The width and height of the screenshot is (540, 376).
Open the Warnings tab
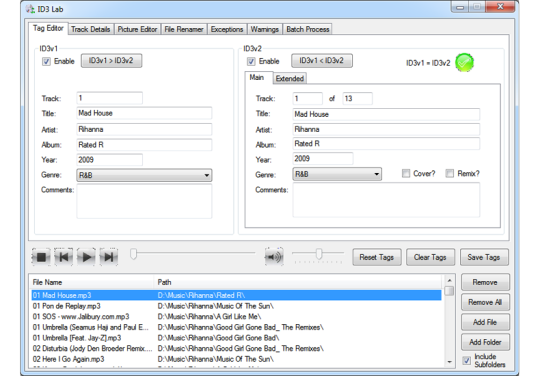(x=264, y=29)
